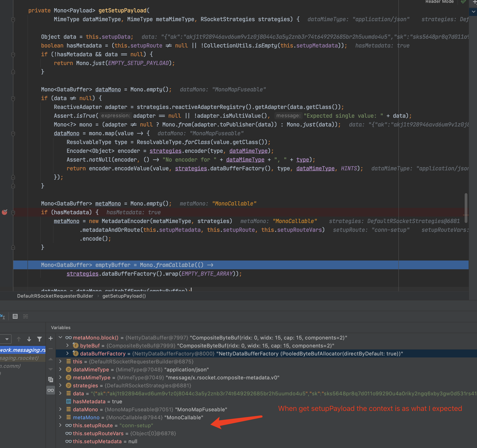This screenshot has height=448, width=477.
Task: Toggle the show watches glasses button
Action: click(51, 390)
